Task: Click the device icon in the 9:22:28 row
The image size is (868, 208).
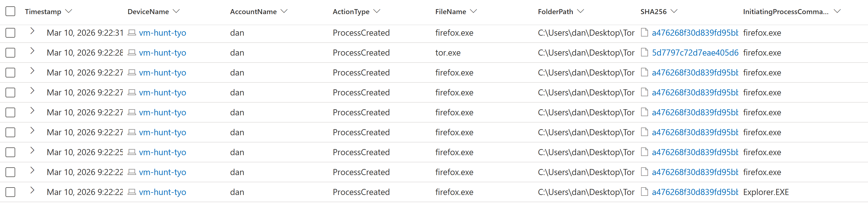Action: [132, 53]
